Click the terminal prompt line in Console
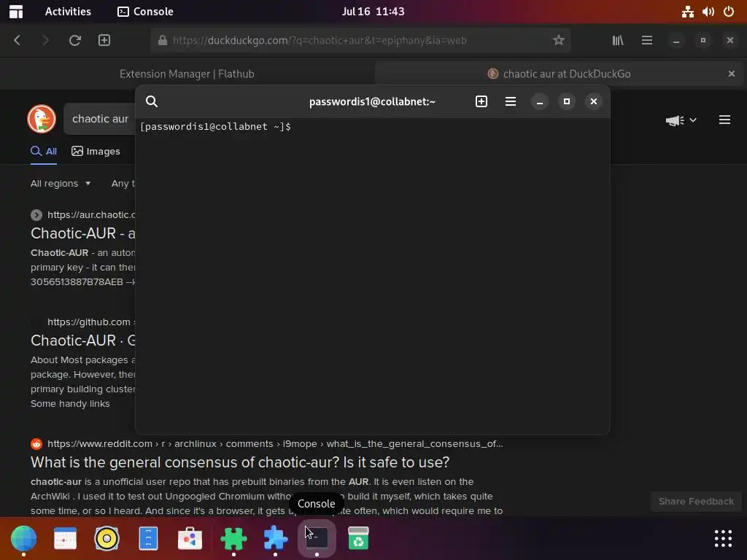The image size is (747, 560). coord(215,127)
